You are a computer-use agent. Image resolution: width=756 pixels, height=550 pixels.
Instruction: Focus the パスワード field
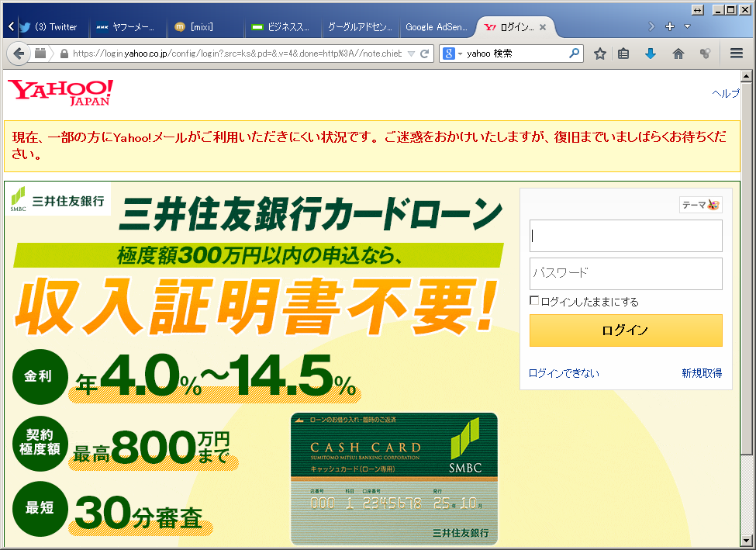pyautogui.click(x=626, y=274)
